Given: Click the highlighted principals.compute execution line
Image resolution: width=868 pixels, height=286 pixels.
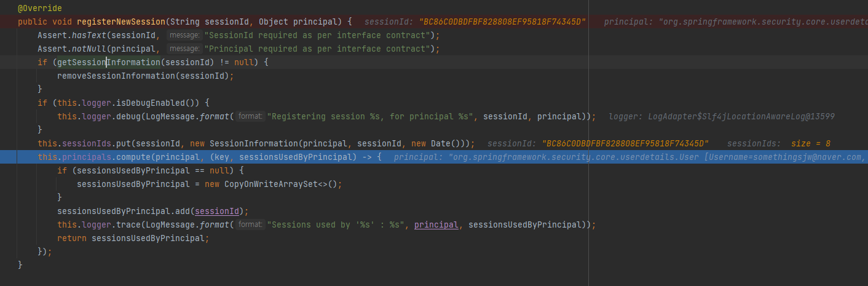Looking at the screenshot, I should tap(434, 157).
